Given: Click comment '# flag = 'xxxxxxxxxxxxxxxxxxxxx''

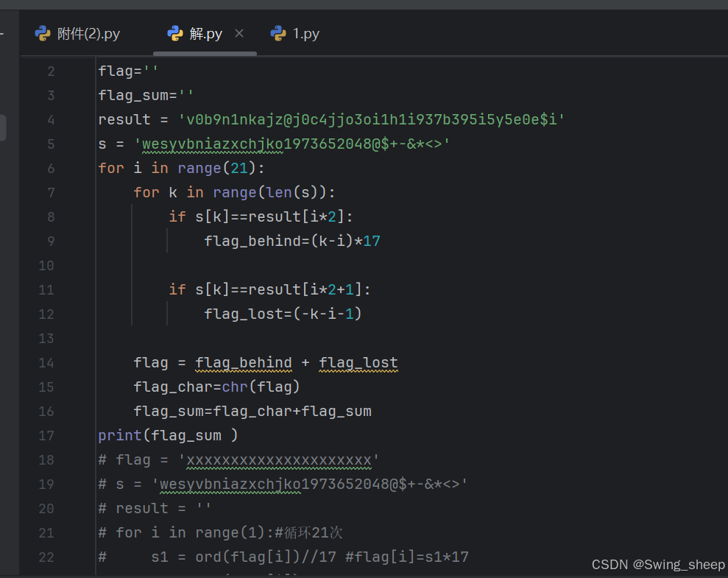Looking at the screenshot, I should pos(238,460).
